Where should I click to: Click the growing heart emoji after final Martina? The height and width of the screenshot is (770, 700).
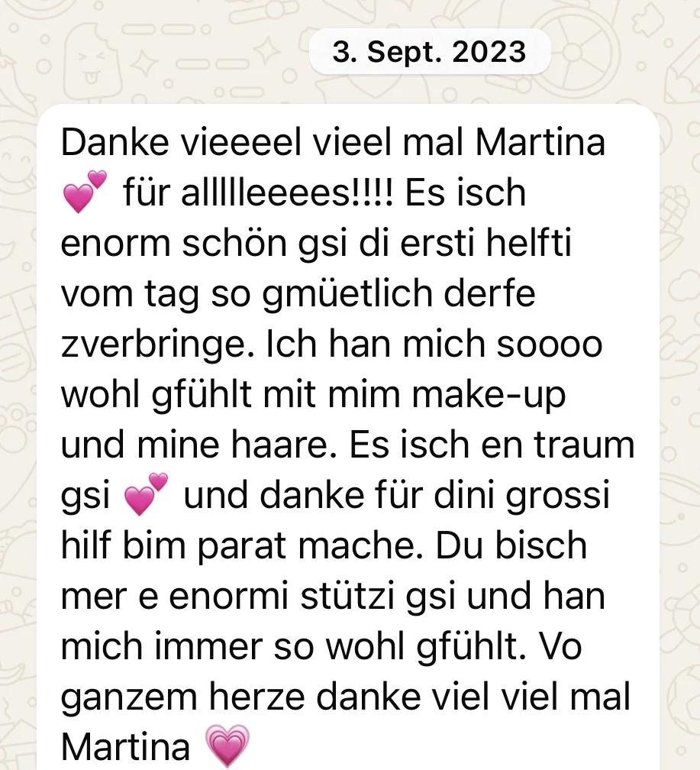tap(227, 746)
